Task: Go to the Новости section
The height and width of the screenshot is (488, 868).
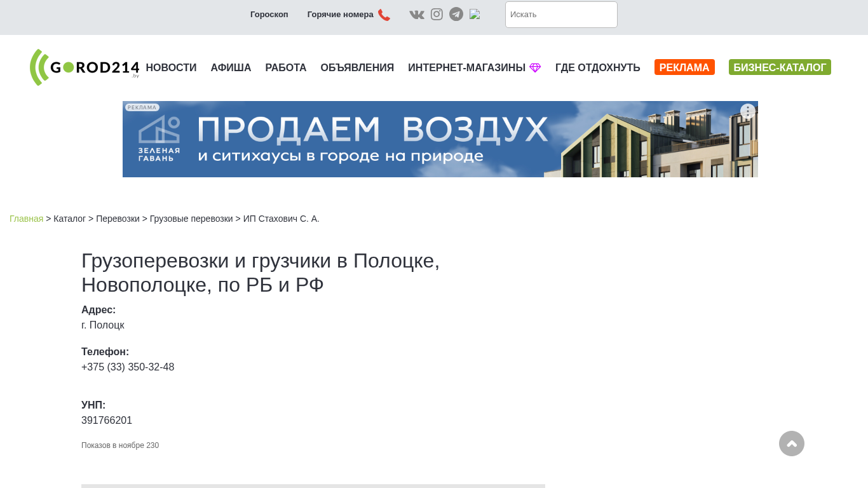Action: click(x=171, y=67)
